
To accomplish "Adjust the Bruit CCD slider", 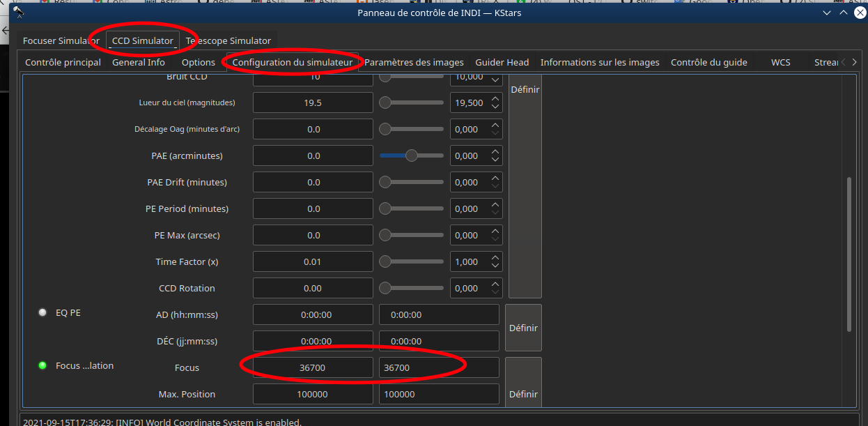I will coord(411,77).
